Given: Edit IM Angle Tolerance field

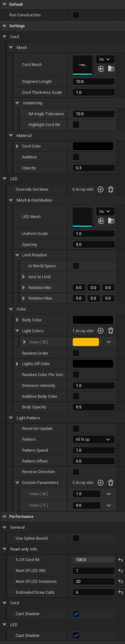Looking at the screenshot, I should click(x=93, y=114).
